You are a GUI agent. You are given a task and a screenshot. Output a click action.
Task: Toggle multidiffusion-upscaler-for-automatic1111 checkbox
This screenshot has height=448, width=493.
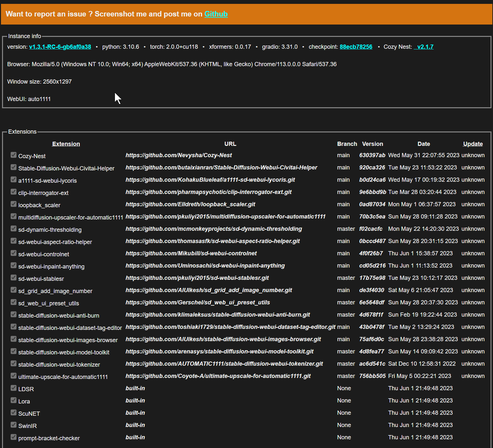(13, 216)
